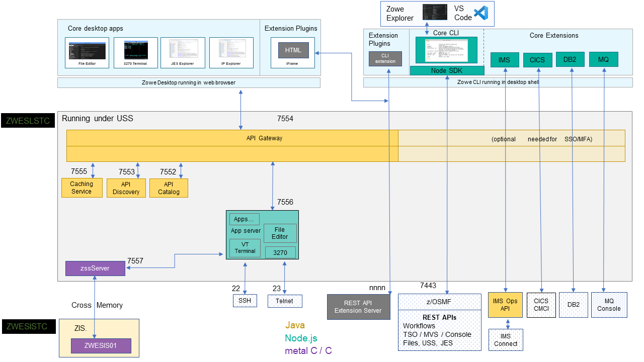Click the 'REST APIs' heading text

(x=439, y=317)
